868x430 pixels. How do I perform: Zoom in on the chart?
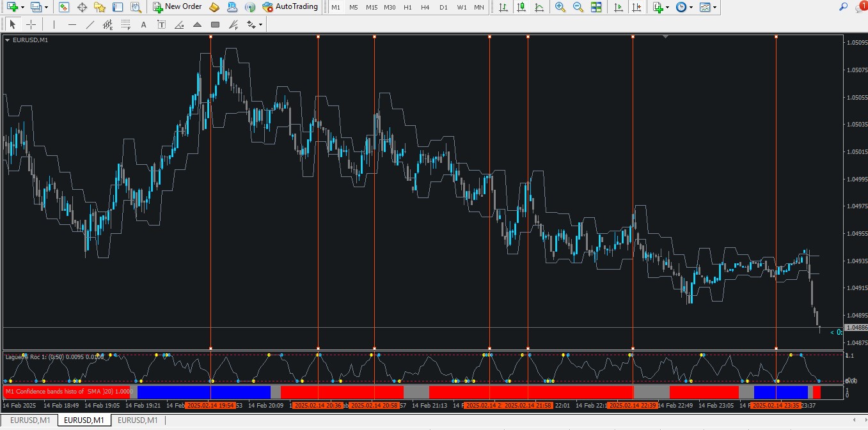pyautogui.click(x=560, y=7)
